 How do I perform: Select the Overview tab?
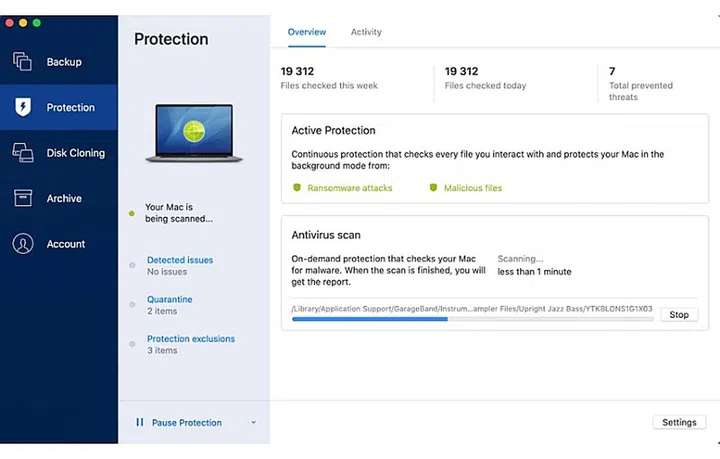(307, 32)
